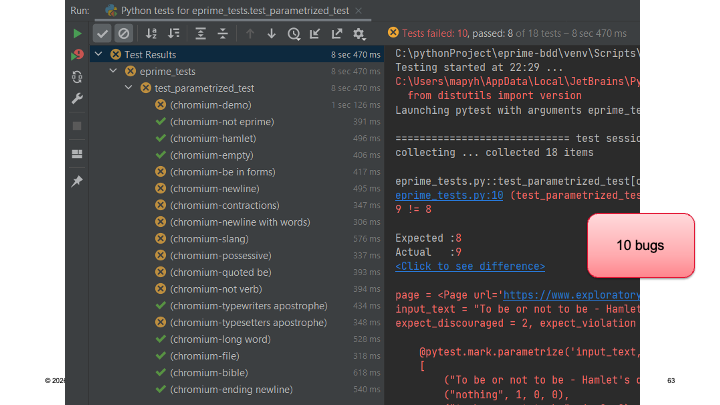Open the wrench settings icon in sidebar

(77, 98)
